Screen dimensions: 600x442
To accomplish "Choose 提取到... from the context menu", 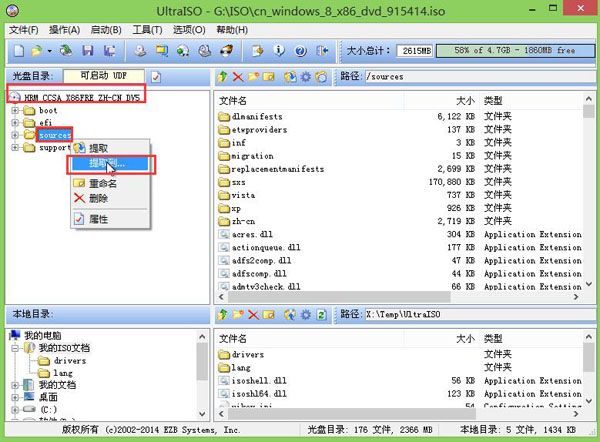I will [x=110, y=164].
